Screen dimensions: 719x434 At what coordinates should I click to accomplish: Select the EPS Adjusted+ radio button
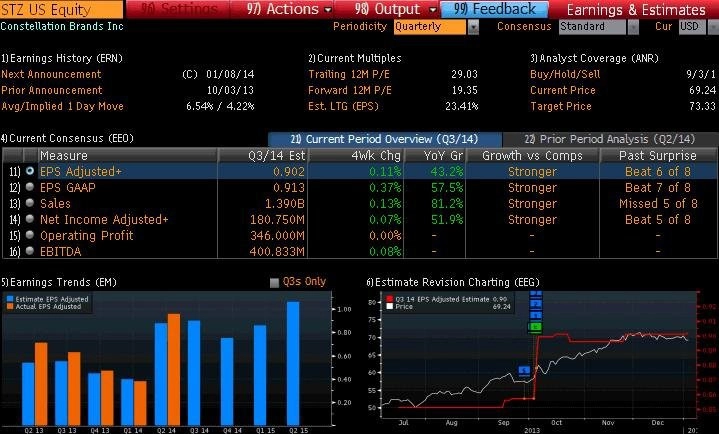(x=30, y=171)
